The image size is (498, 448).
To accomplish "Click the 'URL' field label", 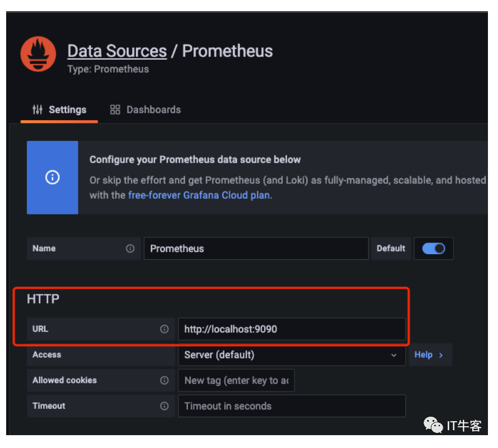I will coord(40,329).
